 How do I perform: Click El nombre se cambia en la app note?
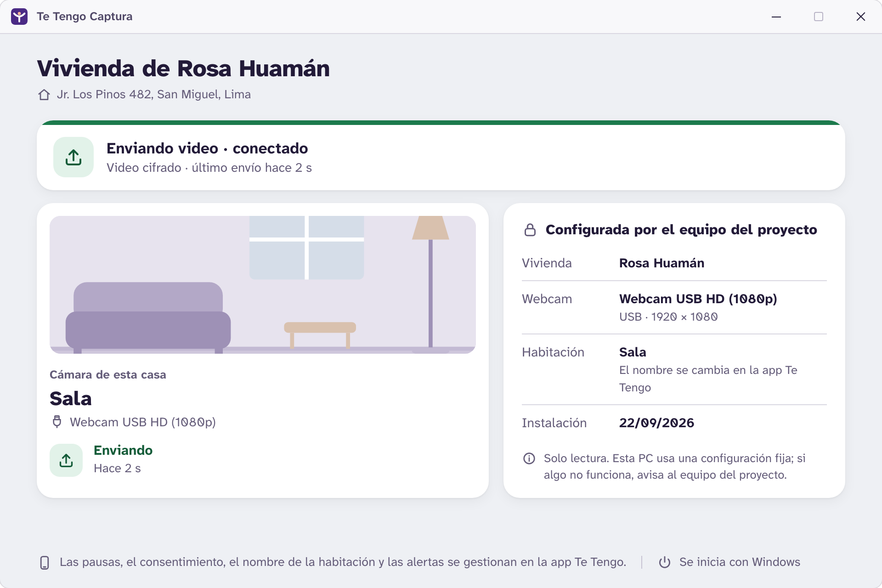point(708,379)
